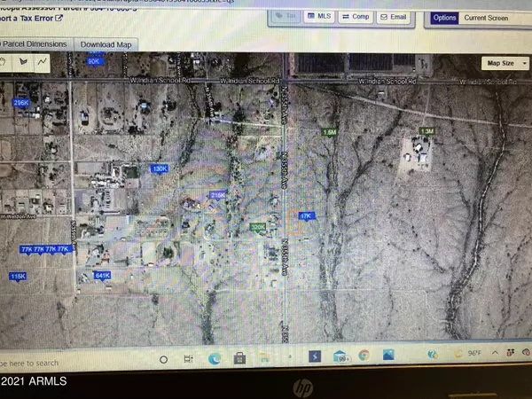Select the 216K price marker
532x399 pixels.
(x=218, y=195)
